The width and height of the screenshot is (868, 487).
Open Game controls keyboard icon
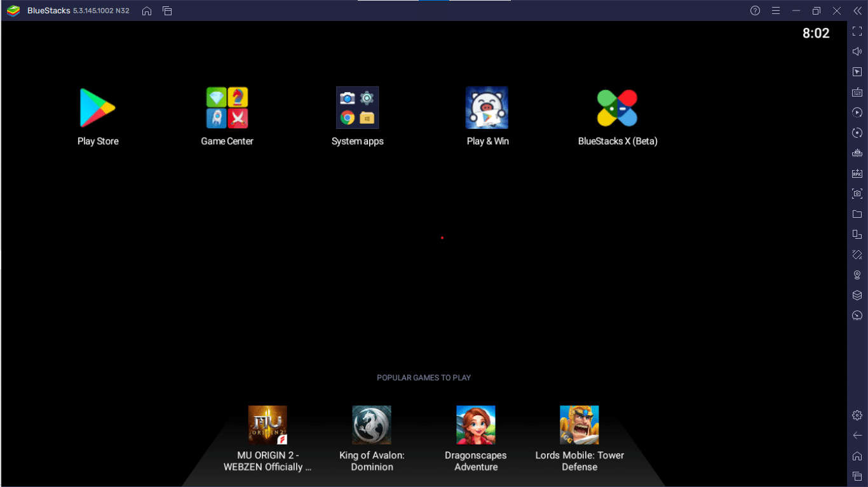(857, 92)
